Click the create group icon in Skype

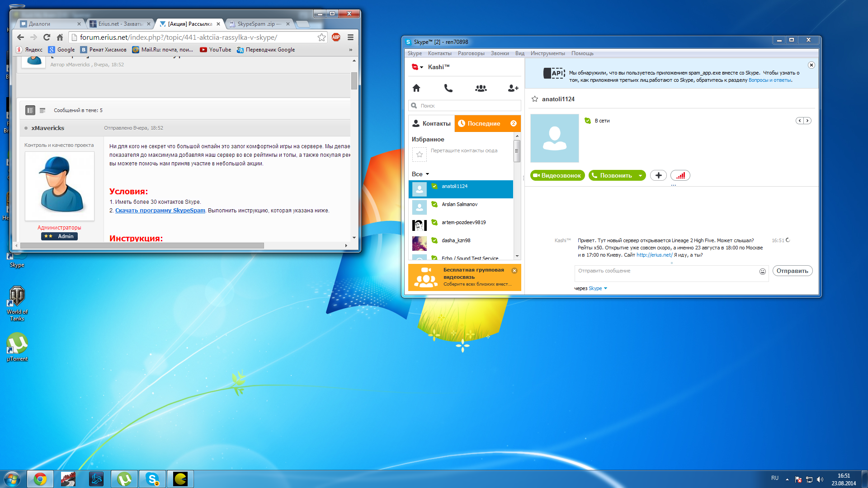click(x=481, y=88)
